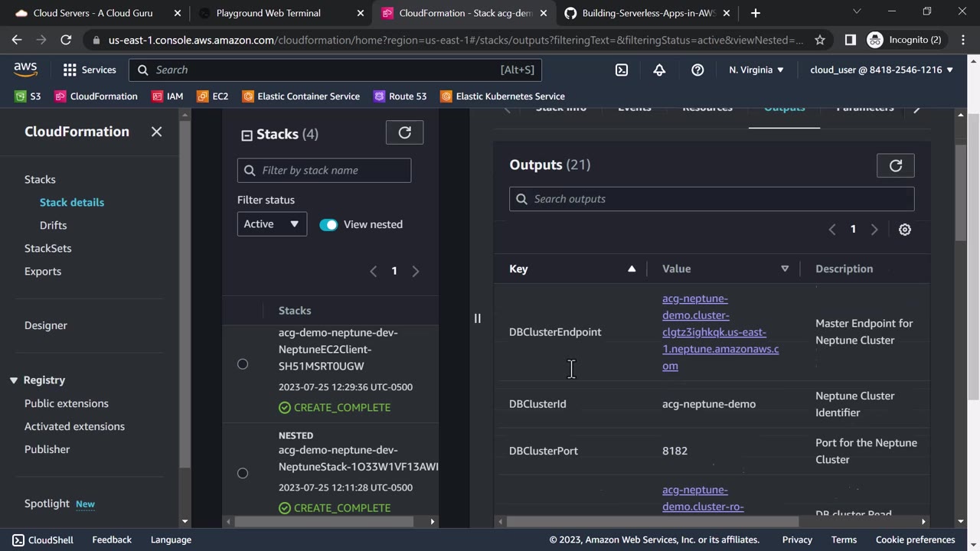
Task: Open the Services grid menu
Action: point(90,70)
